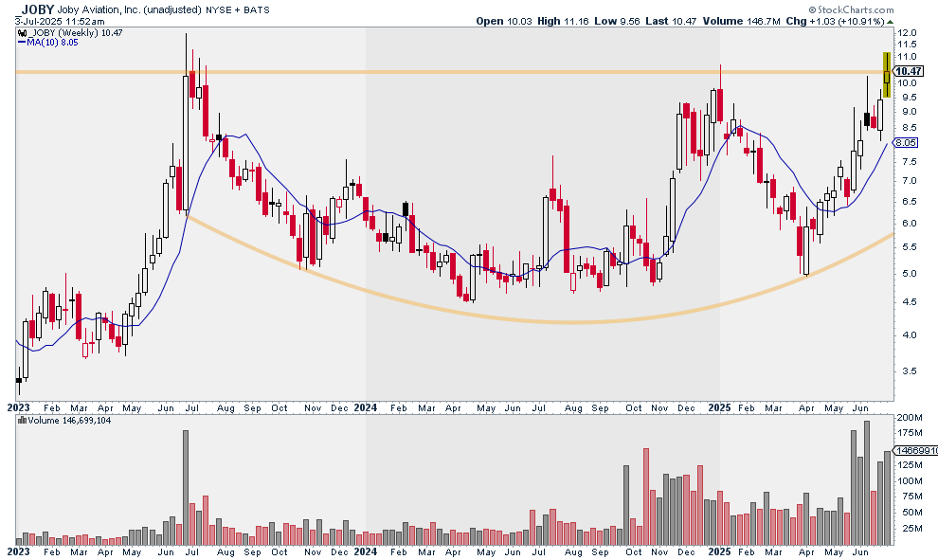The height and width of the screenshot is (560, 938).
Task: Click the 200M volume axis label
Action: click(x=910, y=418)
